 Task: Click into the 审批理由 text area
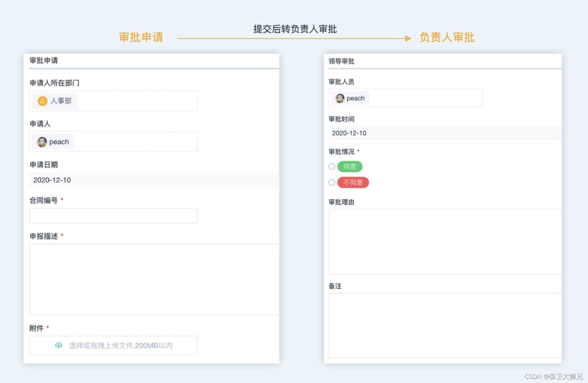pos(445,242)
